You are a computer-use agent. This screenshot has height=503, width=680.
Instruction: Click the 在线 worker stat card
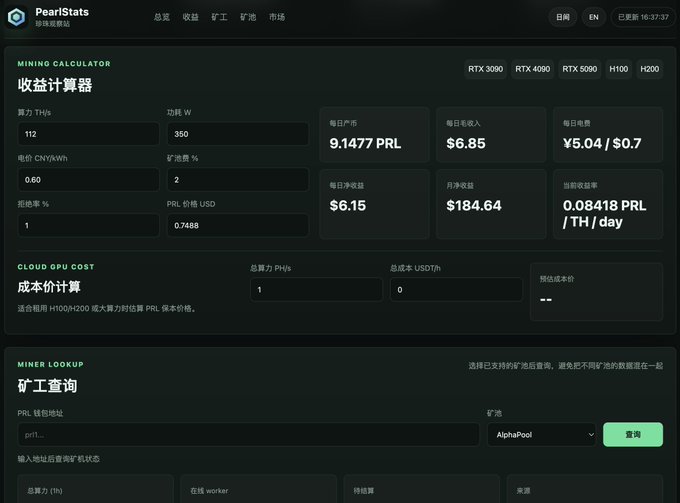point(258,489)
